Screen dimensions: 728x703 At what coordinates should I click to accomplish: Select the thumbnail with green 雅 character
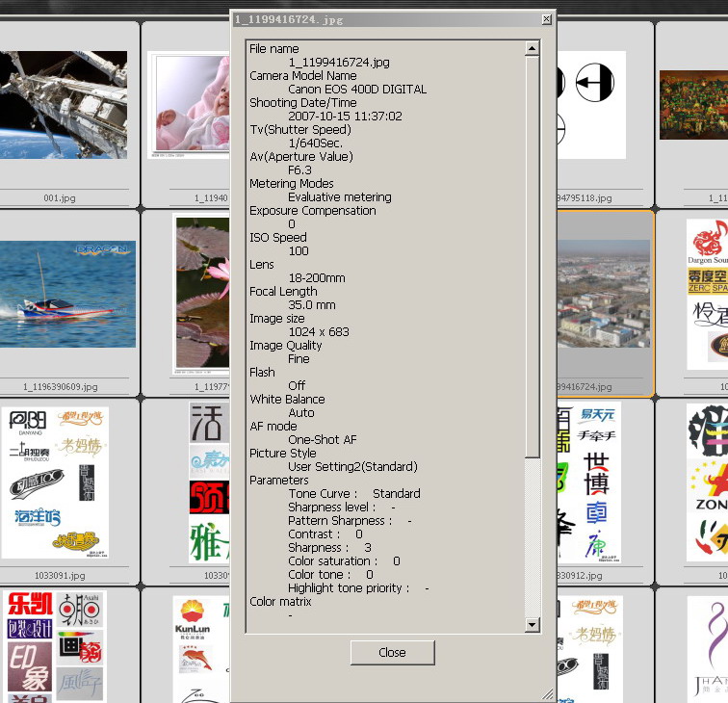(209, 482)
